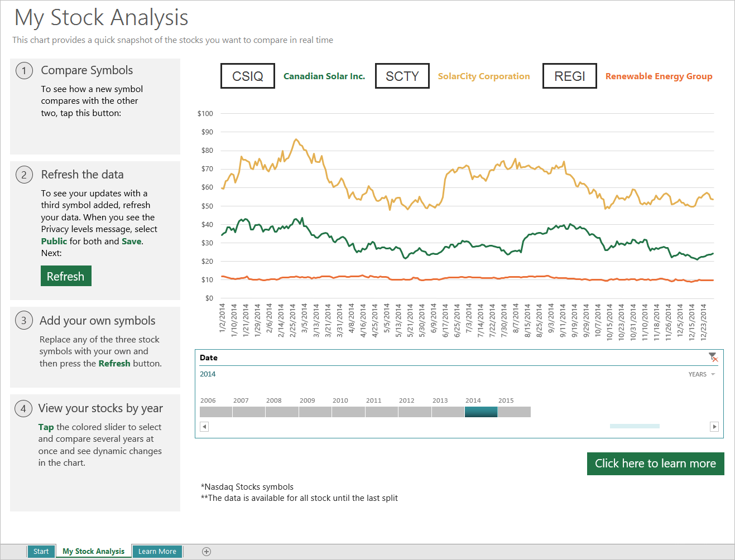The image size is (735, 560).
Task: Click the step 1 circled number icon
Action: [24, 71]
